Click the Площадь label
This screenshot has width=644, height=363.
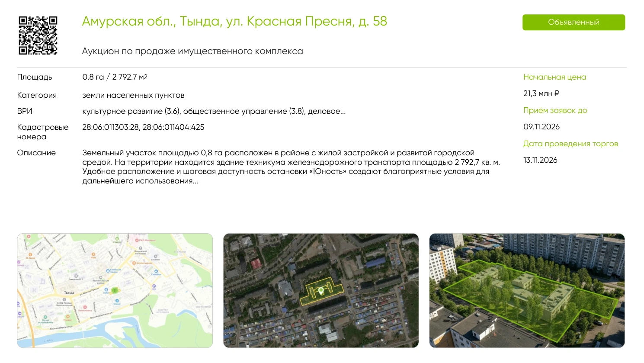(35, 77)
